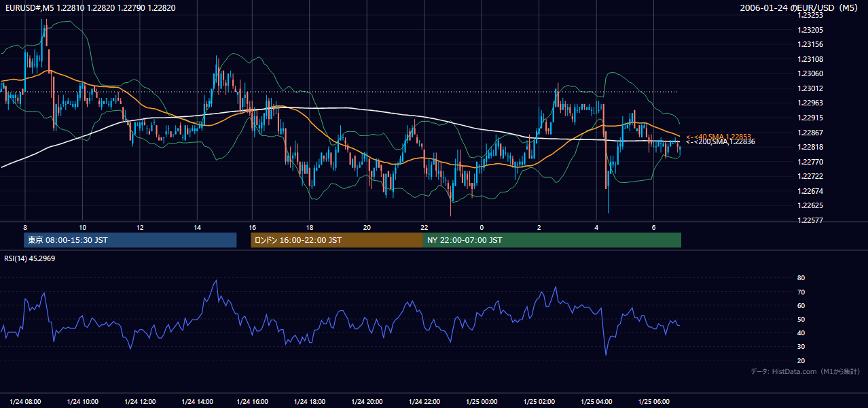
Task: Click the 200 SMA 1.22836 label
Action: [x=720, y=141]
